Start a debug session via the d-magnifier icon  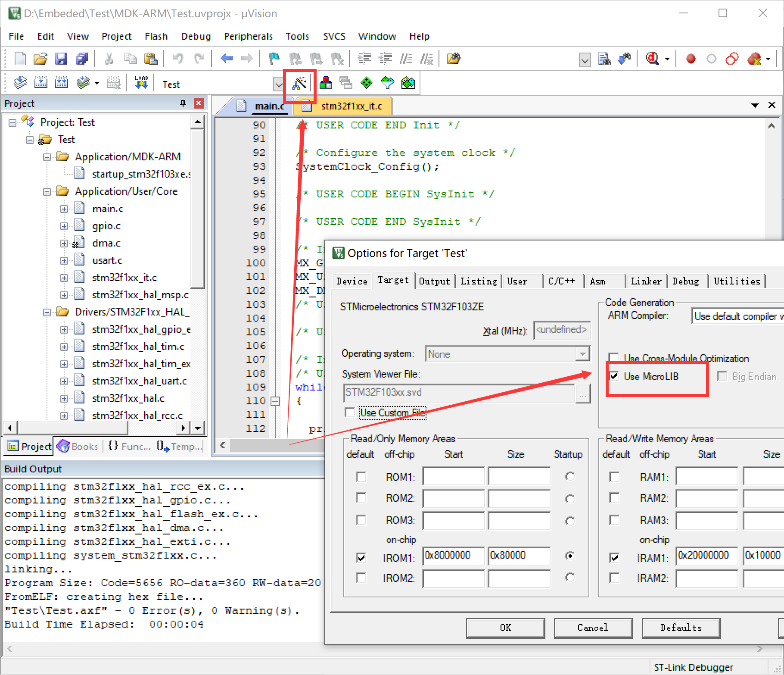click(653, 59)
